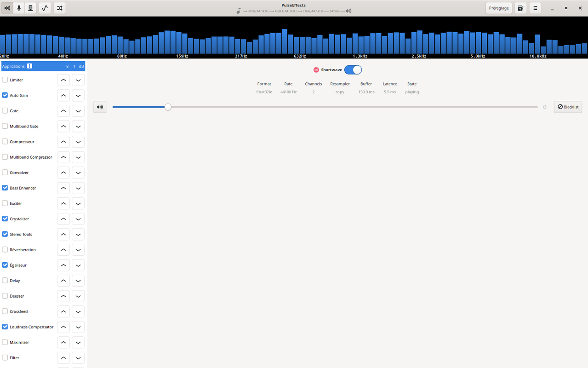Enable the Réverberation checkbox

tap(5, 250)
